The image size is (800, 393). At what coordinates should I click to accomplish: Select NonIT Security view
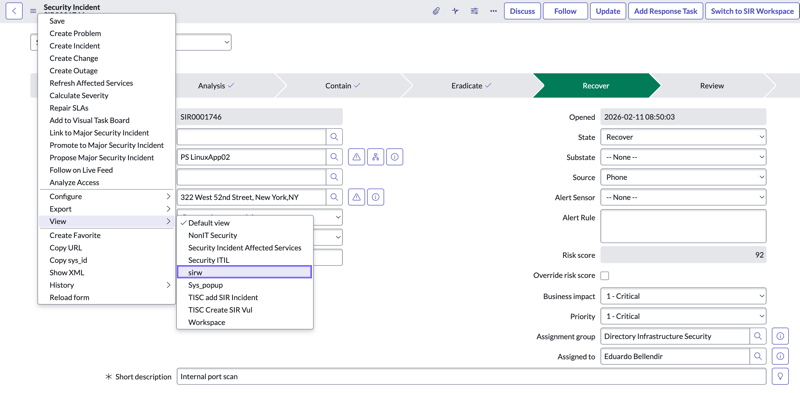244,235
